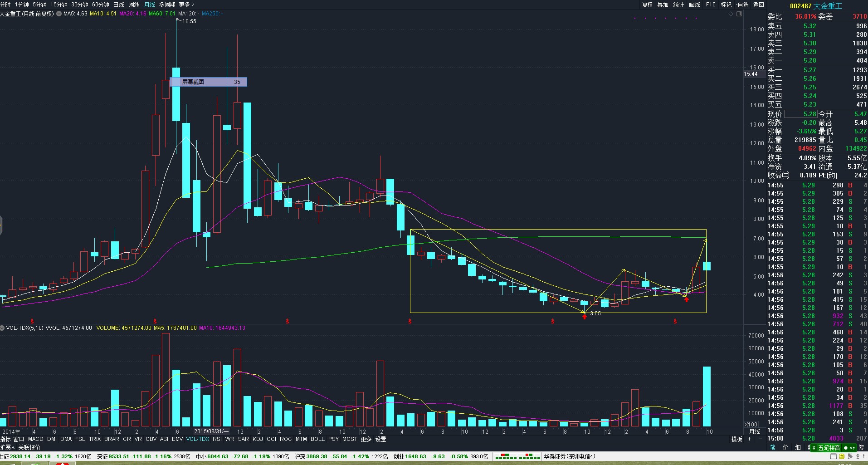Click the 标记 mark button
Image resolution: width=868 pixels, height=465 pixels.
pyautogui.click(x=726, y=5)
